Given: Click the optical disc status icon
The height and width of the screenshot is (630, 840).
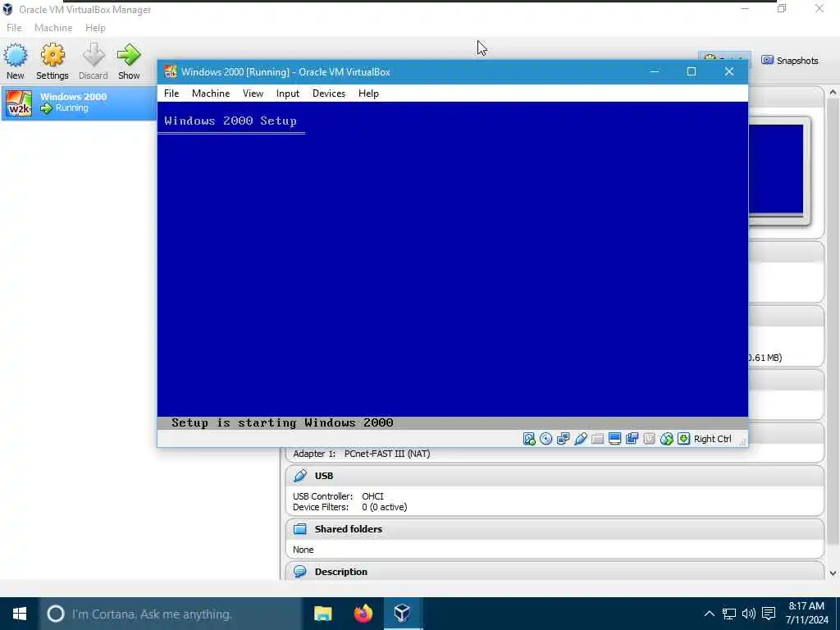Looking at the screenshot, I should click(x=546, y=439).
